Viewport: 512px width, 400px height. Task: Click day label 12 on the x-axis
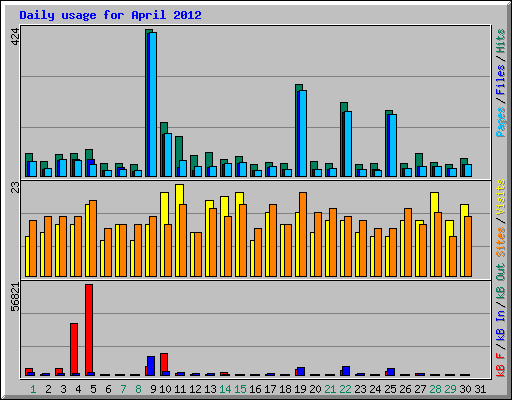point(195,389)
